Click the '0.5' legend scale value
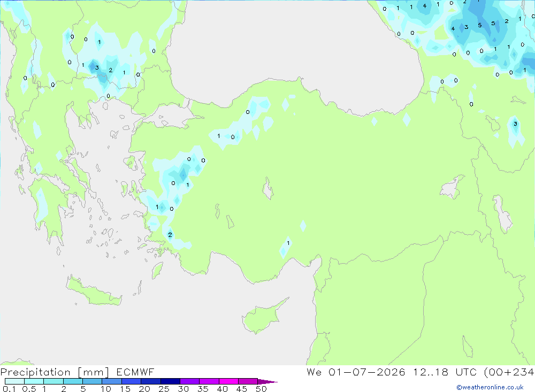Screen dimensions: 535x392 [29, 389]
